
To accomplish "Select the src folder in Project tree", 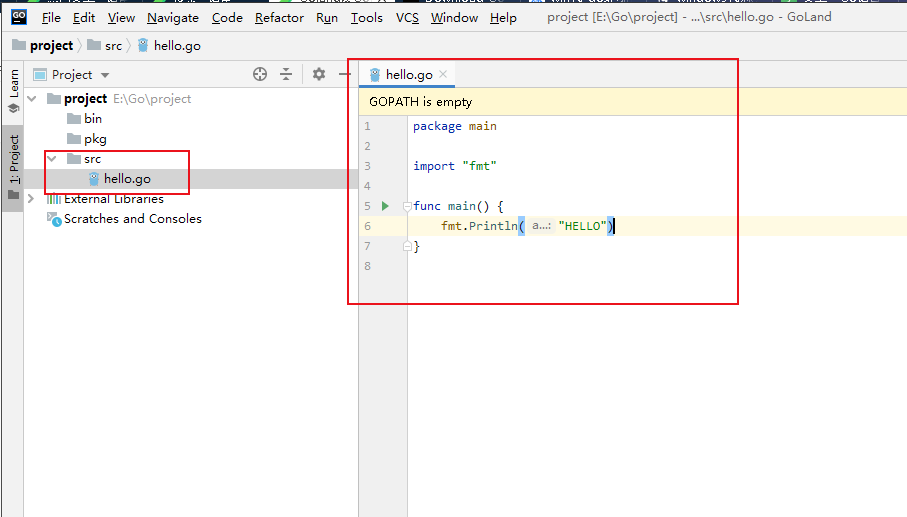I will [84, 158].
